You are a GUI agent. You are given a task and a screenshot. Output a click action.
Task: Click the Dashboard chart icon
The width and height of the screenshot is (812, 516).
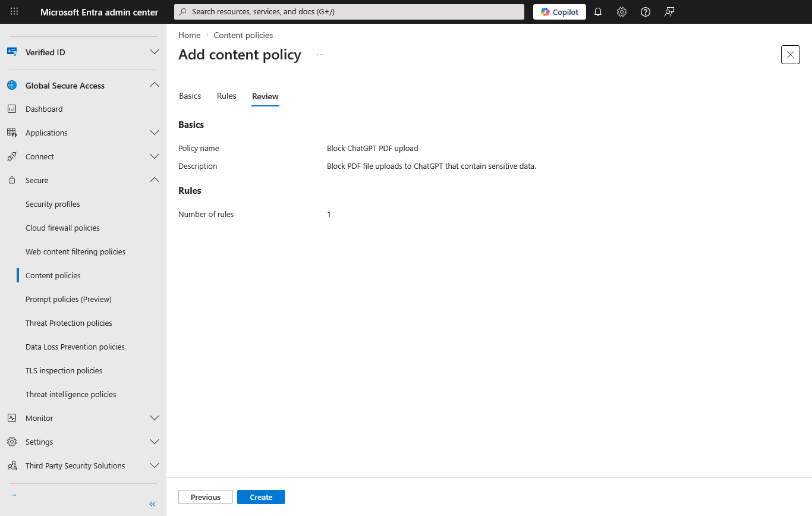(x=12, y=109)
